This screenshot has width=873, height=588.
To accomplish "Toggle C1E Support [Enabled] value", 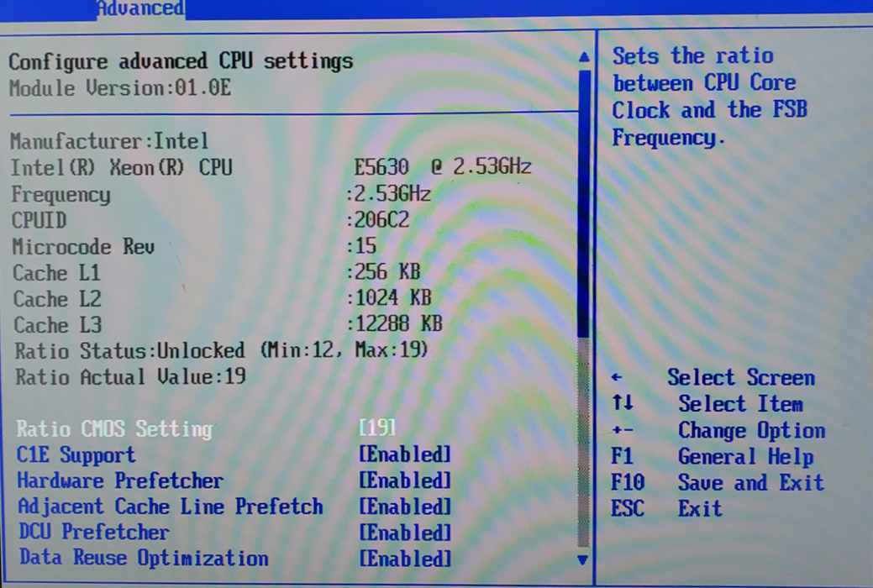I will point(404,454).
